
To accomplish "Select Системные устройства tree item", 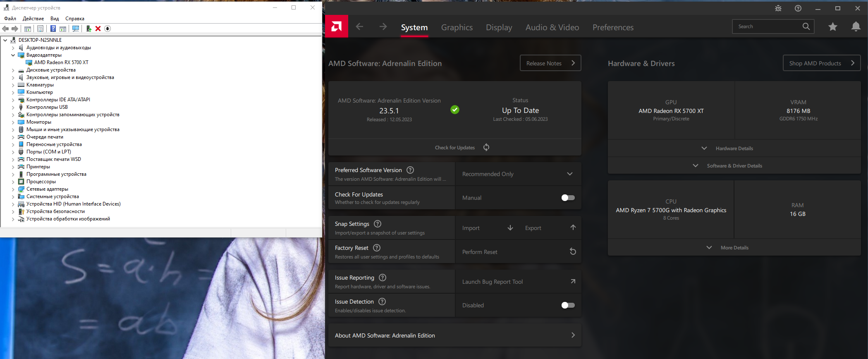I will [53, 196].
